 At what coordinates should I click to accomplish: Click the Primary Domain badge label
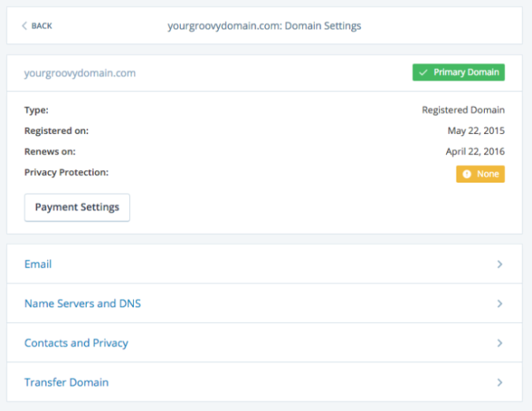coord(466,72)
